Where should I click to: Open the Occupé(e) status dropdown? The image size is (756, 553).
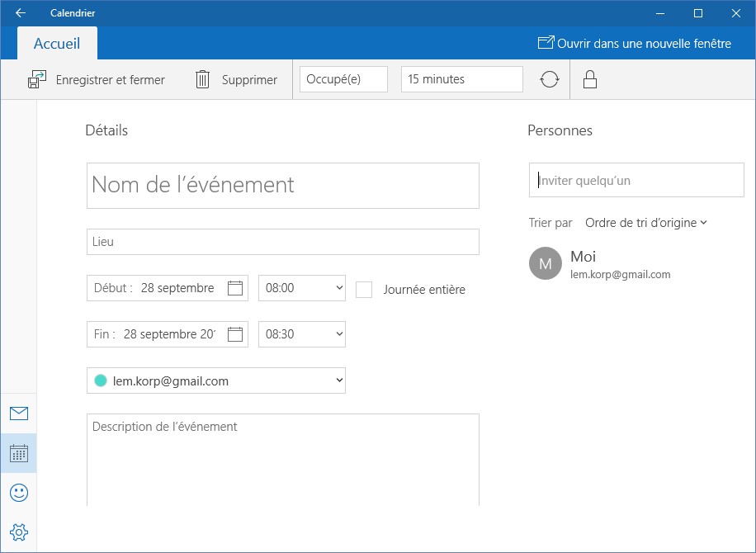[x=343, y=79]
